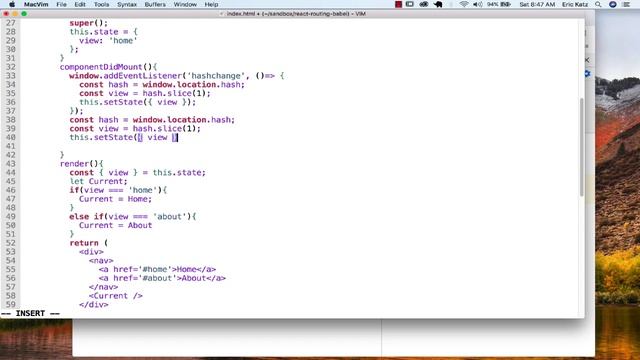Zoom the MacVim window with green button
The image size is (640, 360).
pos(24,14)
